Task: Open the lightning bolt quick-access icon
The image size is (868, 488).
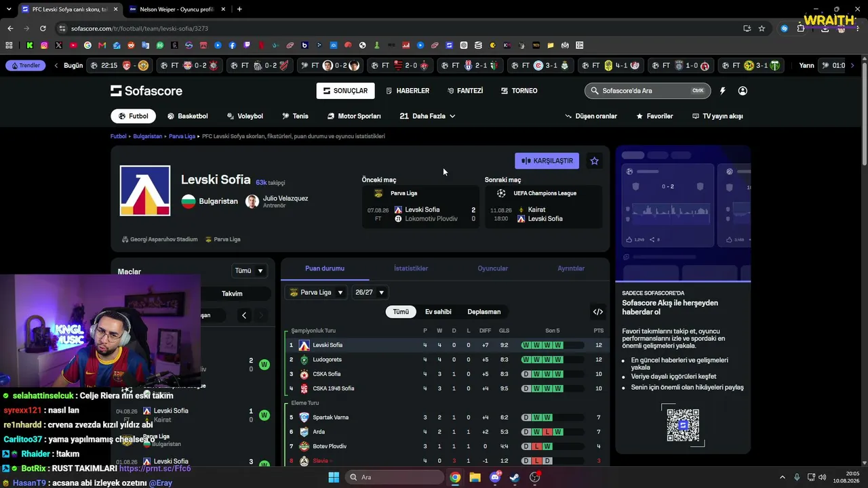Action: [723, 91]
